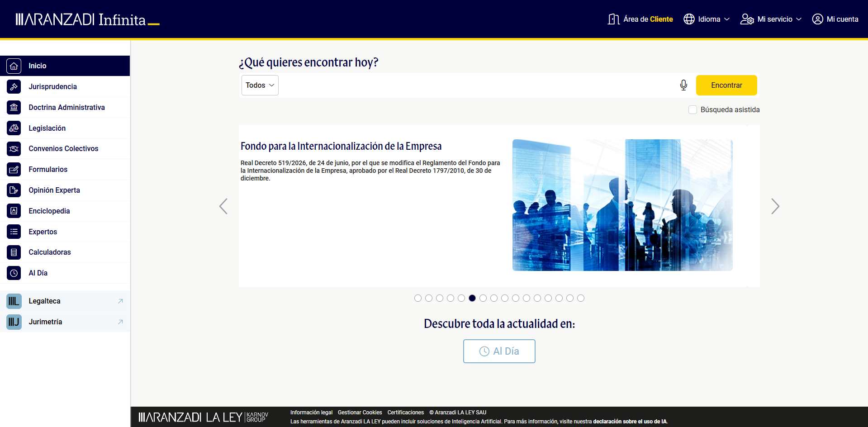Open the Mi cuenta menu
The height and width of the screenshot is (427, 868).
point(835,19)
